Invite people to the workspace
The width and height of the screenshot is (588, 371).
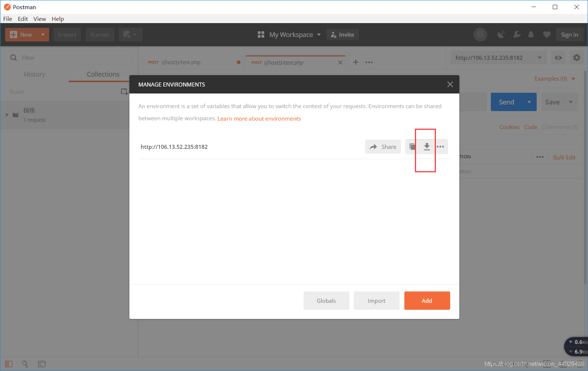tap(342, 34)
